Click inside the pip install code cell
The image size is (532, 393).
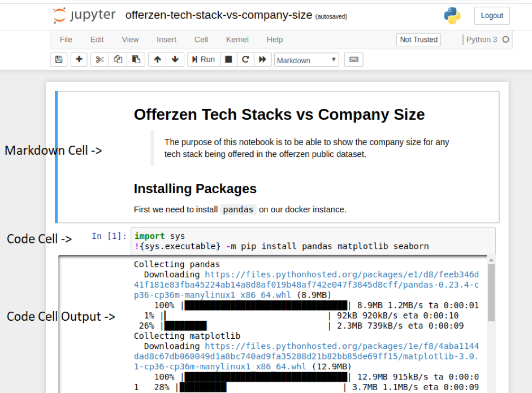click(313, 241)
